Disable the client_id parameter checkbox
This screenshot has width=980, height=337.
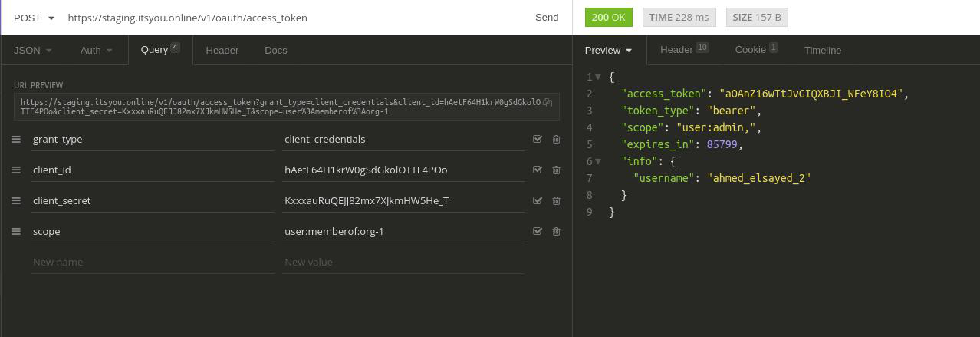[x=538, y=170]
